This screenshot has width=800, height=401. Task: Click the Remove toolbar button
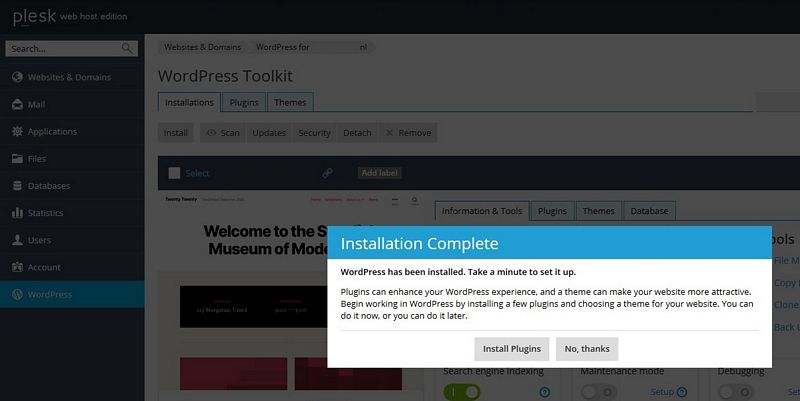pos(408,133)
